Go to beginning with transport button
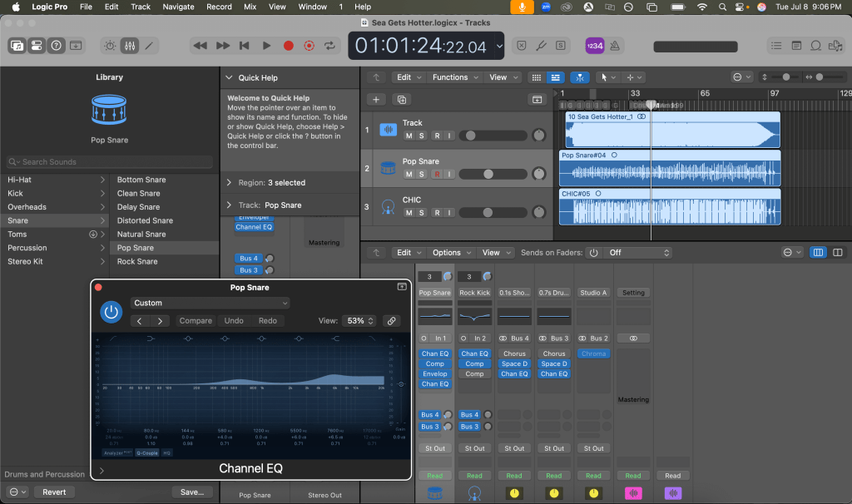This screenshot has width=852, height=504. (x=245, y=46)
